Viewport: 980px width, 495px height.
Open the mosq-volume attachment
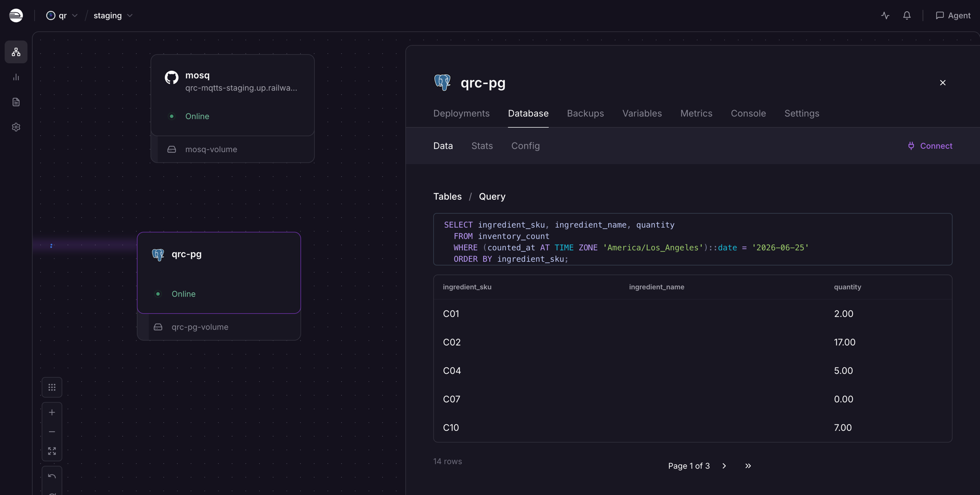(x=233, y=149)
